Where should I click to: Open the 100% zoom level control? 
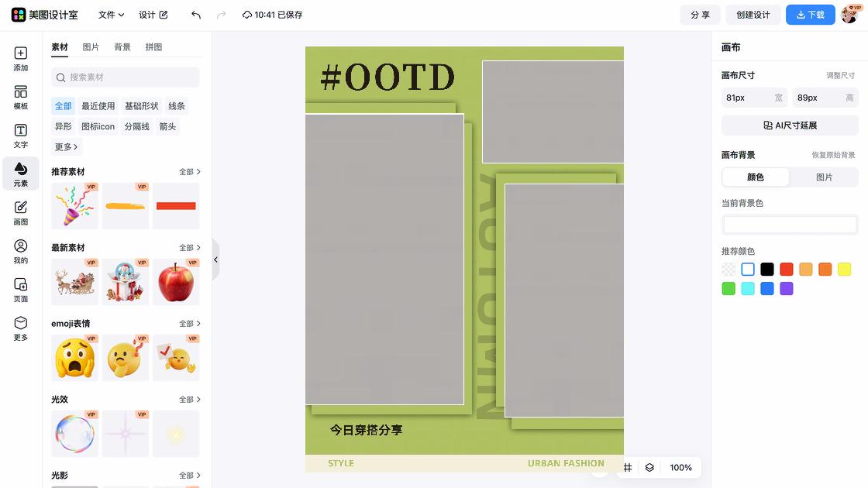point(680,468)
